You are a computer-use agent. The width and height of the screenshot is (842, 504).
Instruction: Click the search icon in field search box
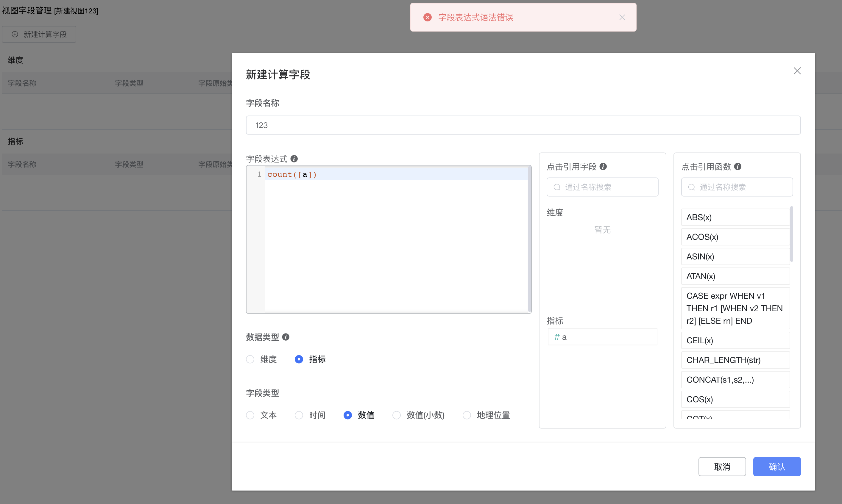557,187
